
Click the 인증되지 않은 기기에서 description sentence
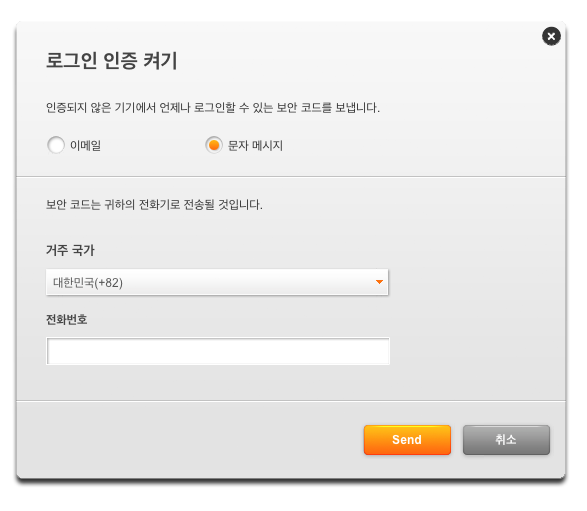213,108
